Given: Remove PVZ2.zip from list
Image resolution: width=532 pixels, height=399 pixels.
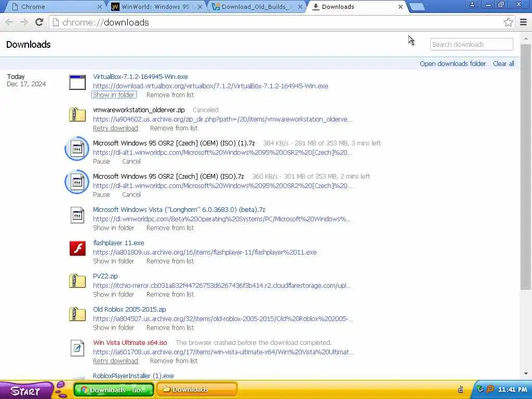Looking at the screenshot, I should (170, 295).
